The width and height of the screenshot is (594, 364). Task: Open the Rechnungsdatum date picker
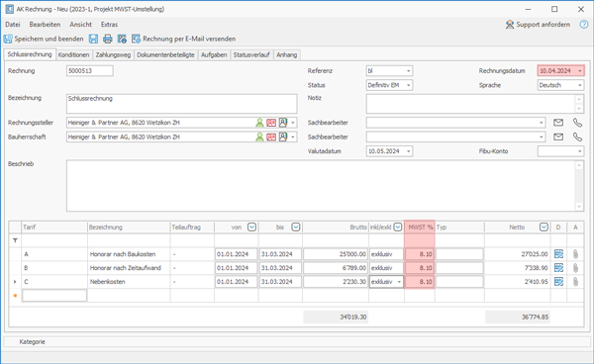(579, 71)
